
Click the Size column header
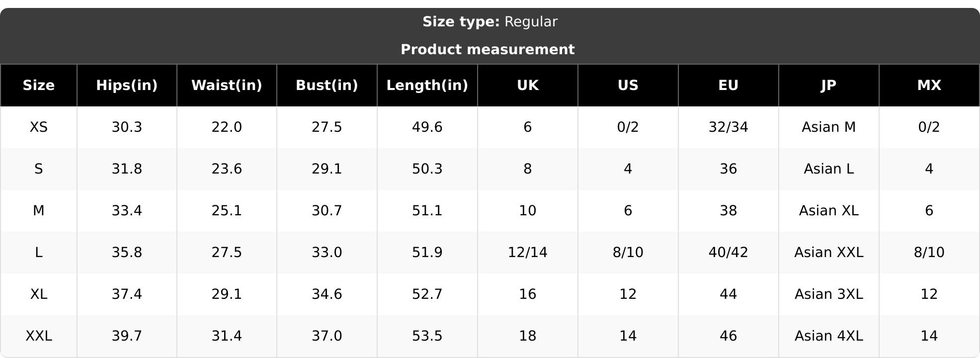[x=39, y=86]
